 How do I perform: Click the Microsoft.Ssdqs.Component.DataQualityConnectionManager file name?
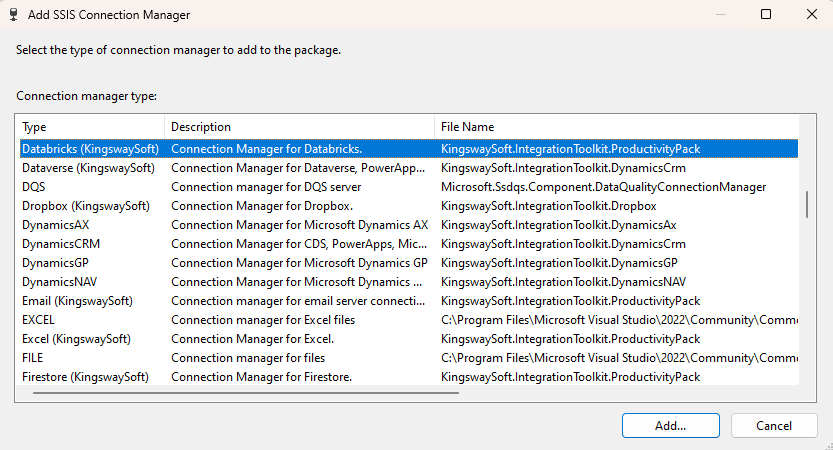click(604, 187)
